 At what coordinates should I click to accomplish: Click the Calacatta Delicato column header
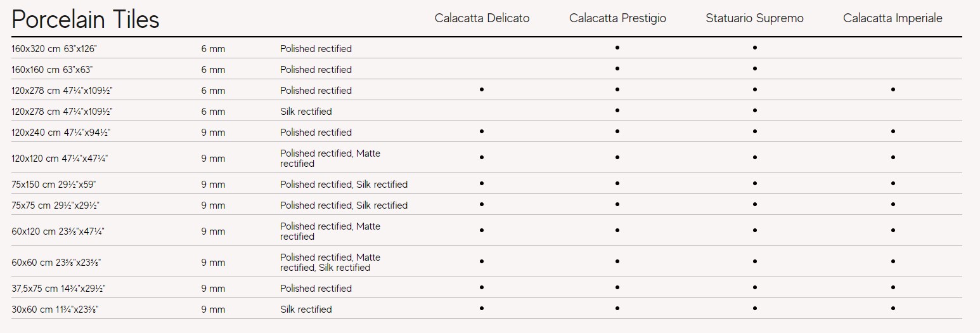pyautogui.click(x=482, y=18)
